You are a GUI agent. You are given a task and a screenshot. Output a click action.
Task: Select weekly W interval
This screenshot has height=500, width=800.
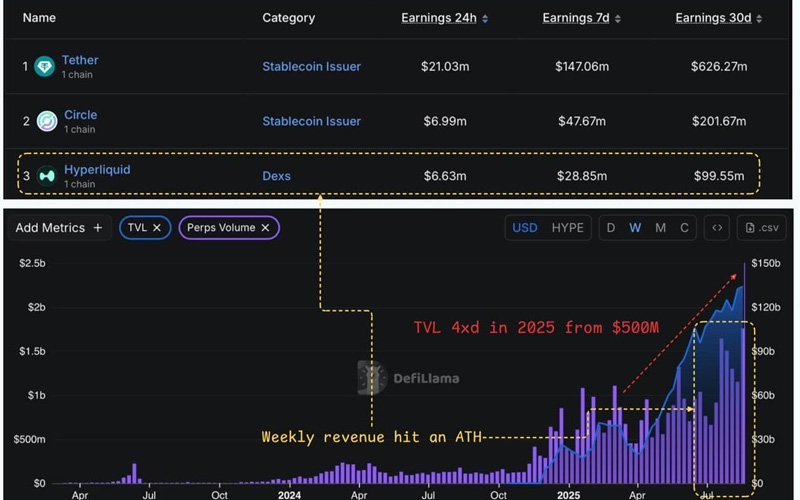(635, 228)
